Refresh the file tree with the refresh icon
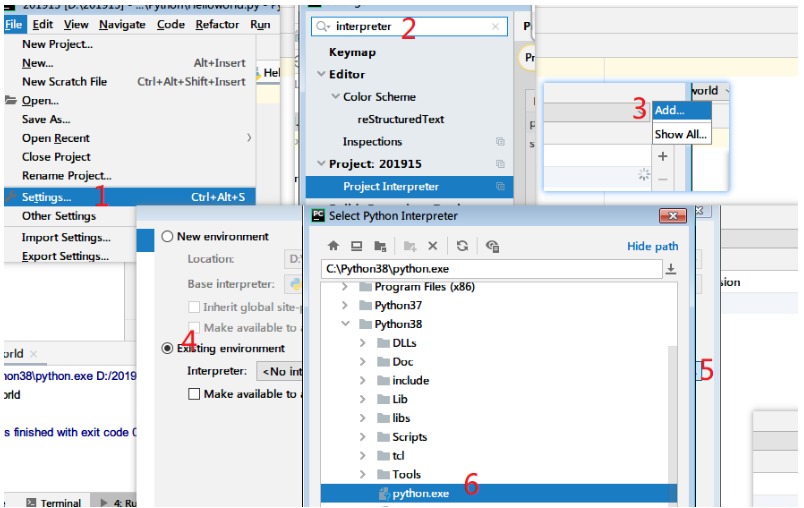This screenshot has width=804, height=508. (x=463, y=246)
